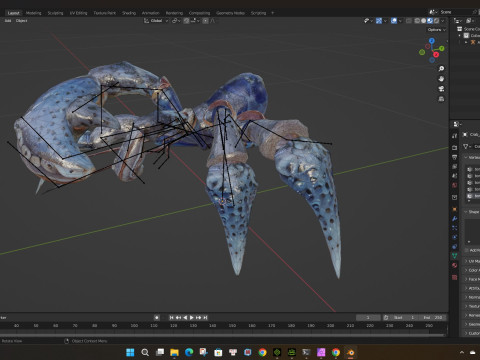Open Global transform orientation dropdown

tap(156, 21)
